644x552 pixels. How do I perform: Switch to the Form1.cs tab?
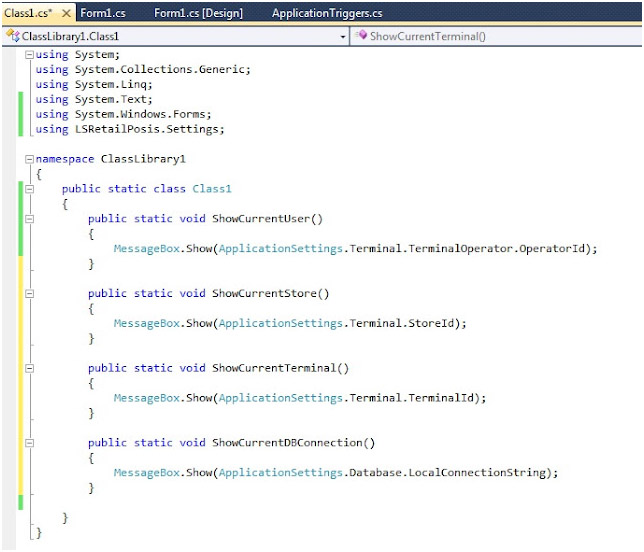pos(104,13)
